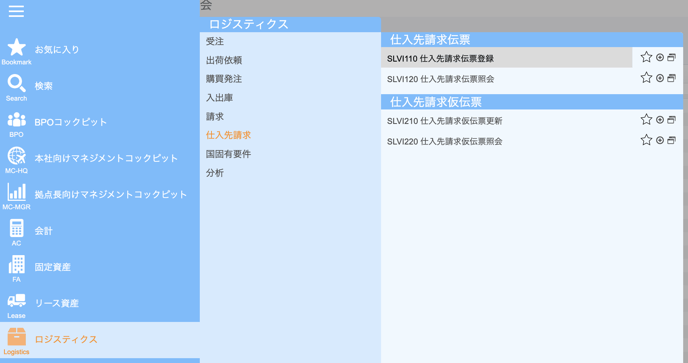The height and width of the screenshot is (363, 688).
Task: Open the hamburger menu icon
Action: click(16, 11)
